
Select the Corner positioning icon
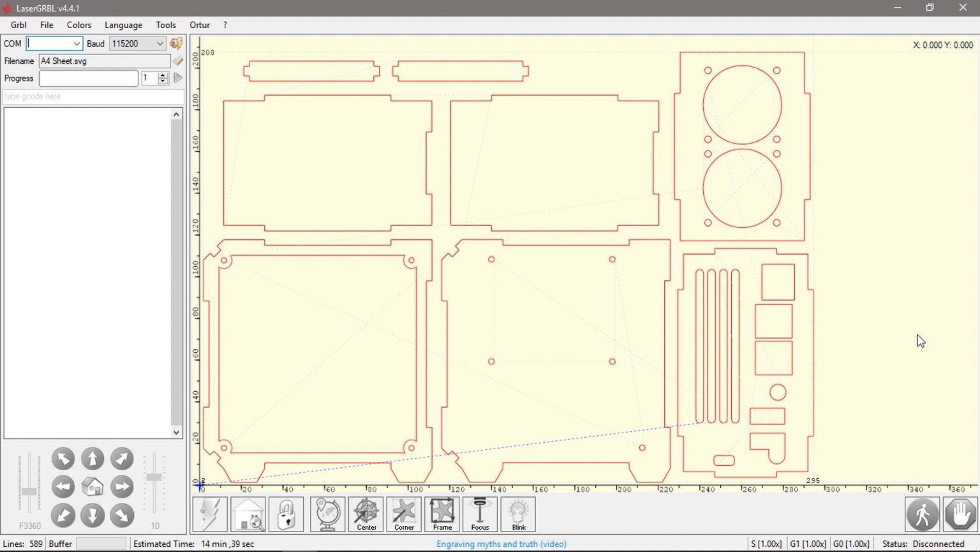pos(404,514)
